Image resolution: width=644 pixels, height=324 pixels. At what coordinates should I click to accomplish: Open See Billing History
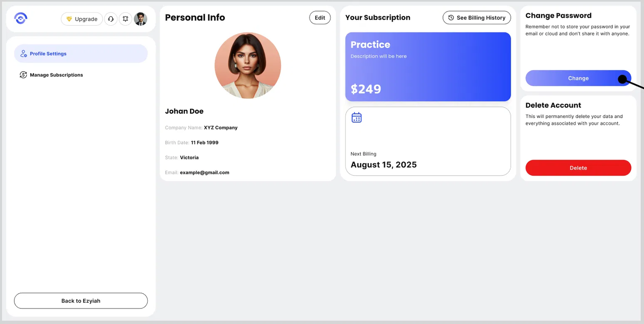click(x=477, y=17)
